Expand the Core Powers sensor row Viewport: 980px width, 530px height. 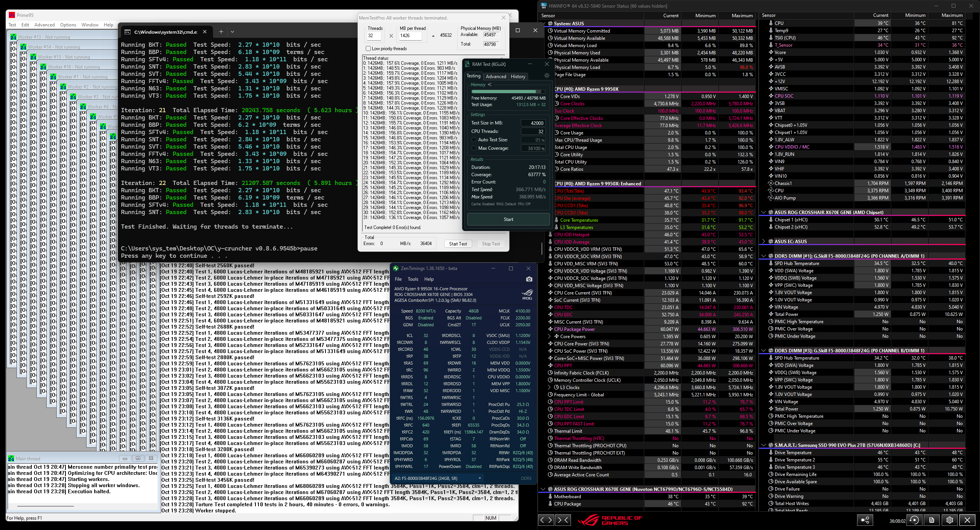click(x=549, y=337)
